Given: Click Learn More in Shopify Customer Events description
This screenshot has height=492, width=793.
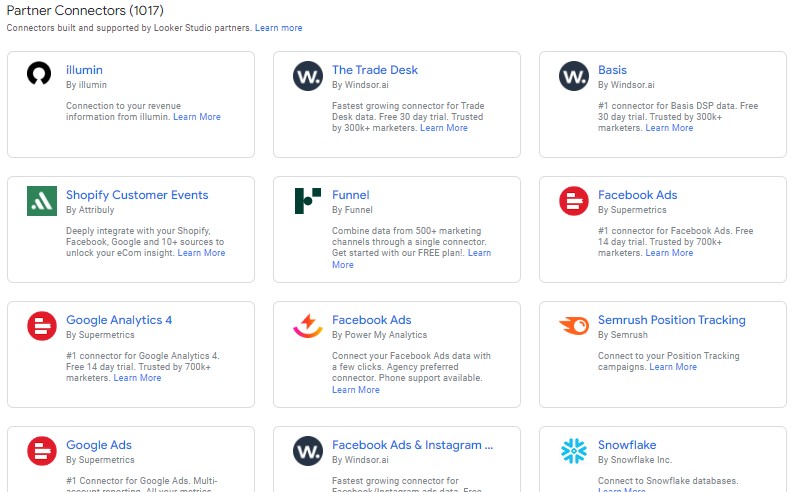Looking at the screenshot, I should 201,253.
